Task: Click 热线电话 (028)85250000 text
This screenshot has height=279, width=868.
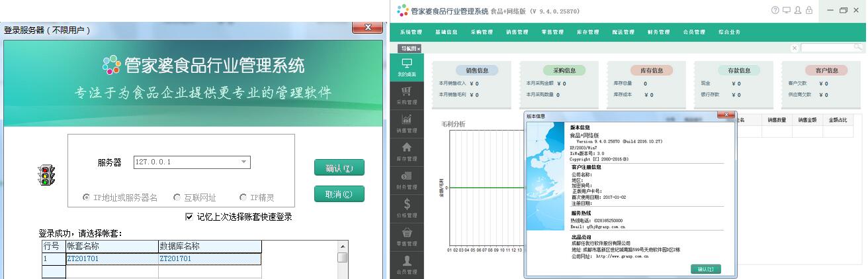Action: click(597, 221)
